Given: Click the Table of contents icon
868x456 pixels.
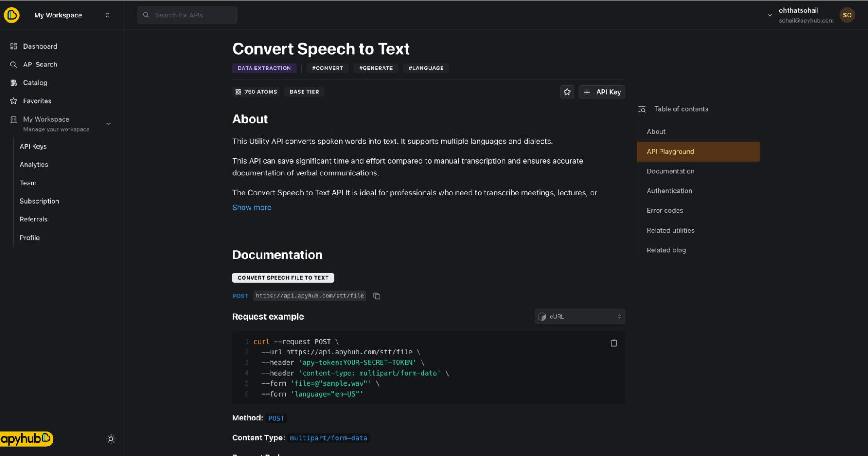Looking at the screenshot, I should pyautogui.click(x=642, y=109).
